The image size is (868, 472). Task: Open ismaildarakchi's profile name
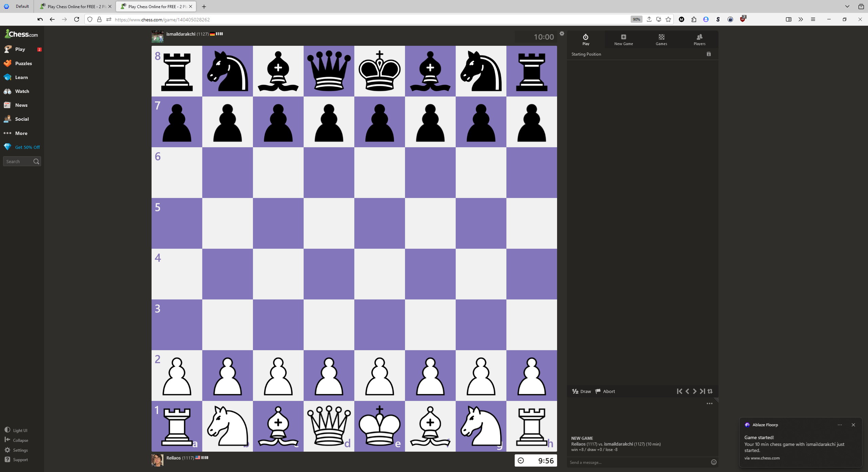181,34
